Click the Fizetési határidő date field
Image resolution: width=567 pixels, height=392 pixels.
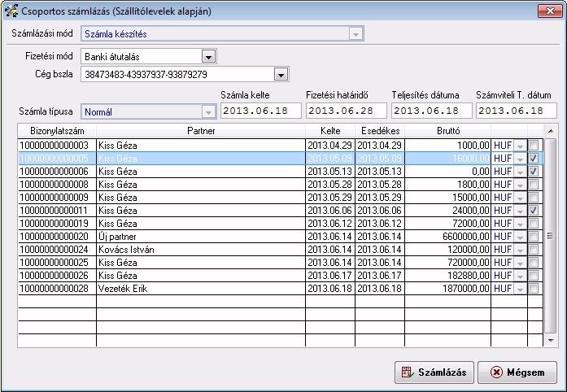346,111
